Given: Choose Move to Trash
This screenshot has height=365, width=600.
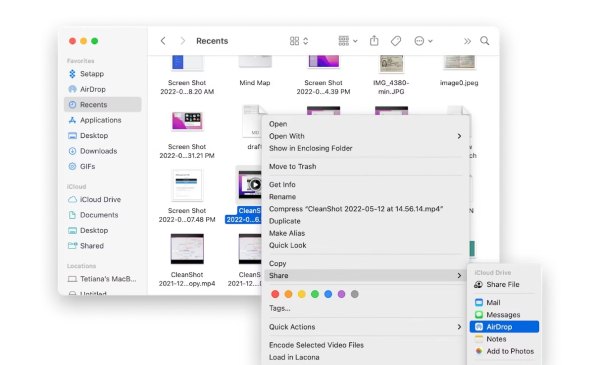Looking at the screenshot, I should (x=365, y=166).
